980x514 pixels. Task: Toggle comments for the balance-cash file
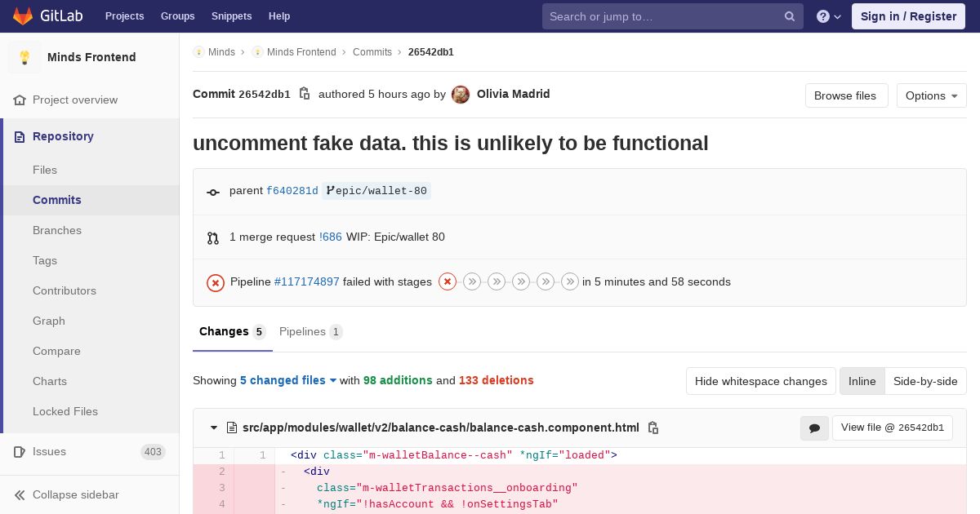814,428
